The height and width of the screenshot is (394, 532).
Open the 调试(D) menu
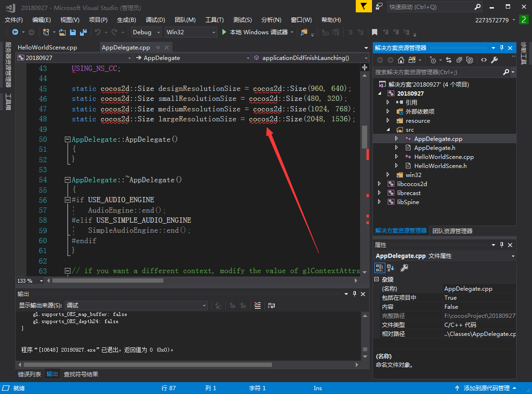click(x=155, y=20)
